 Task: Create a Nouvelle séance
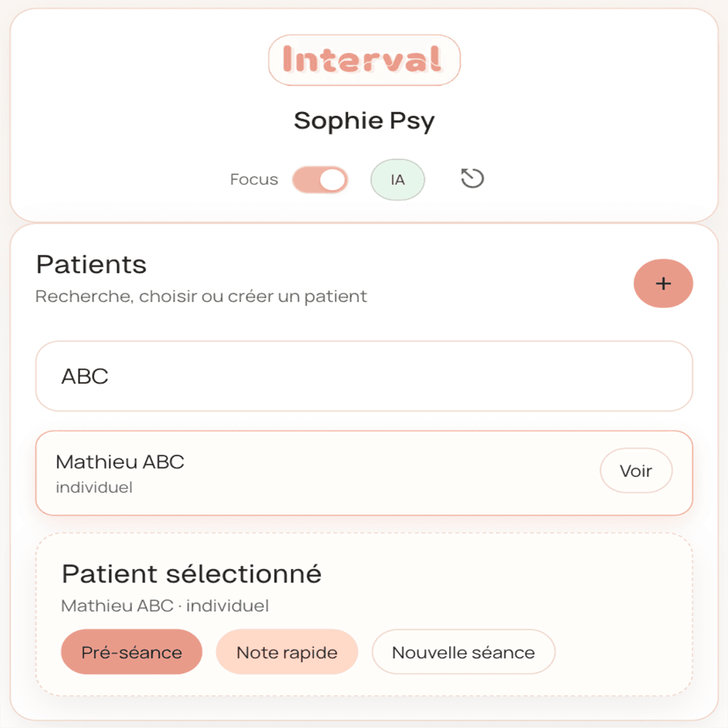click(x=463, y=652)
